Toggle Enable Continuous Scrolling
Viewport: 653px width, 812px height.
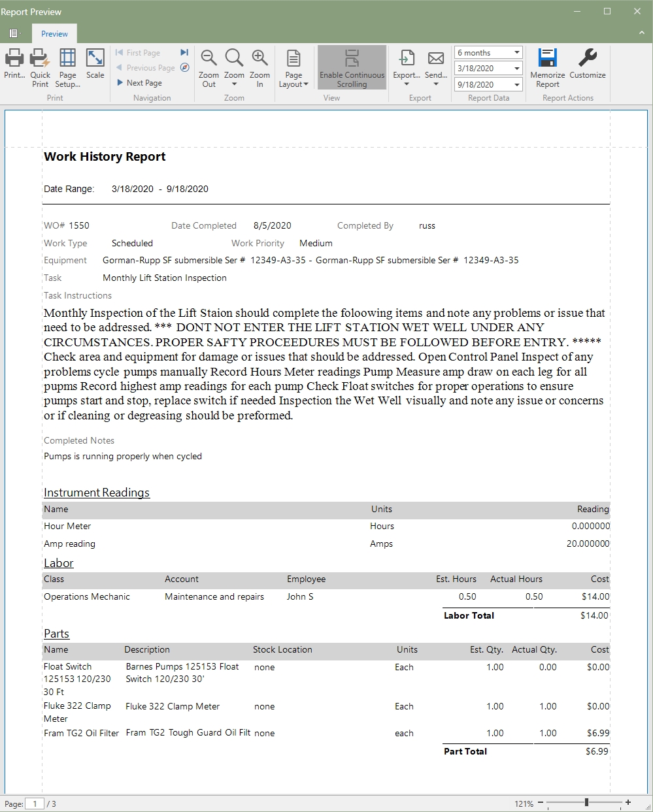(352, 68)
